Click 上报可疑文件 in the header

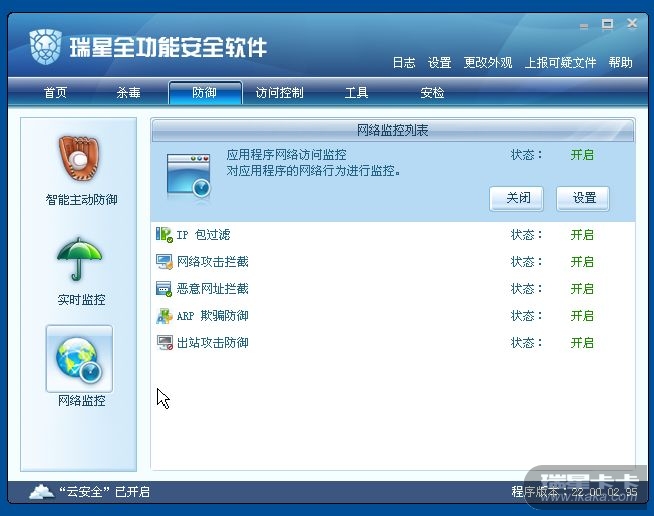pos(560,63)
